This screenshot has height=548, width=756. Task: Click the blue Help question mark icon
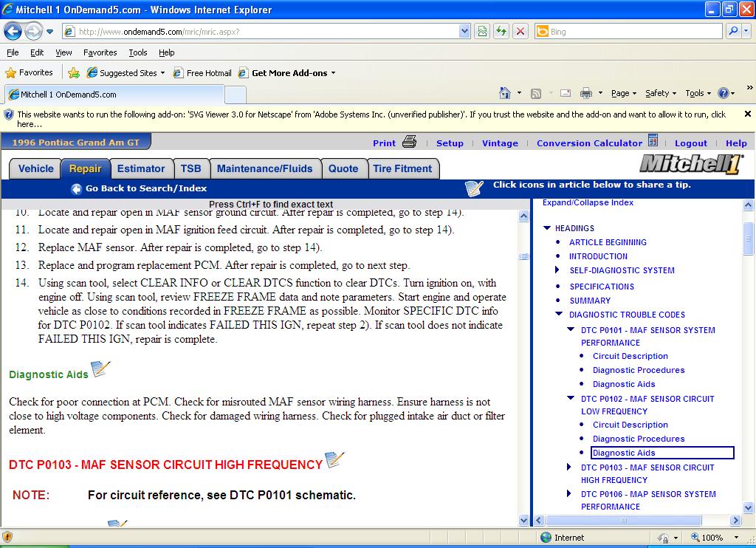coord(724,93)
